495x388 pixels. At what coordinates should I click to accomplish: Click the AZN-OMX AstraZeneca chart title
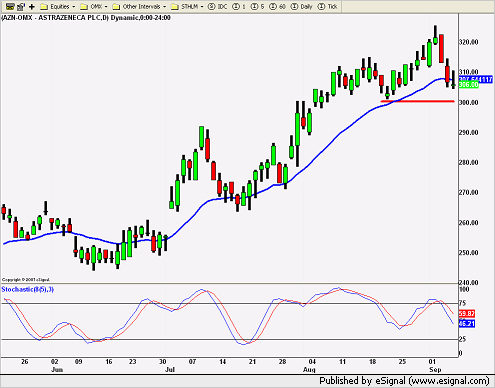pyautogui.click(x=86, y=18)
